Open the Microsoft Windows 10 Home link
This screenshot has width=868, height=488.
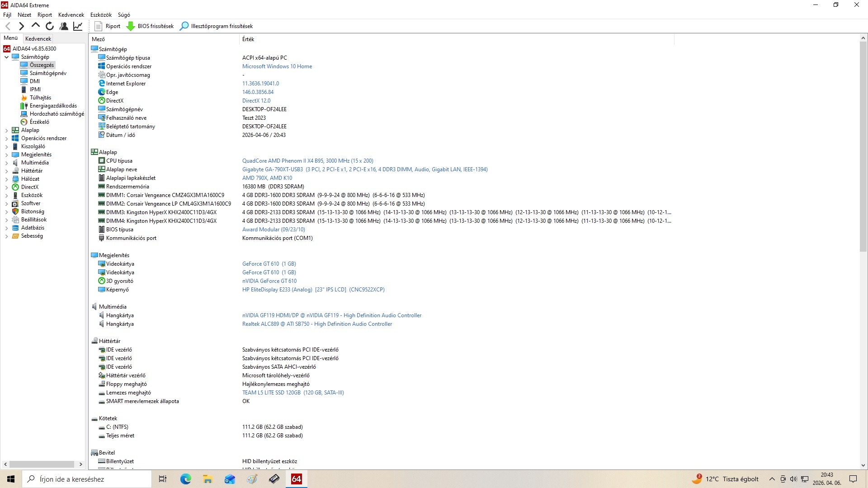(277, 66)
